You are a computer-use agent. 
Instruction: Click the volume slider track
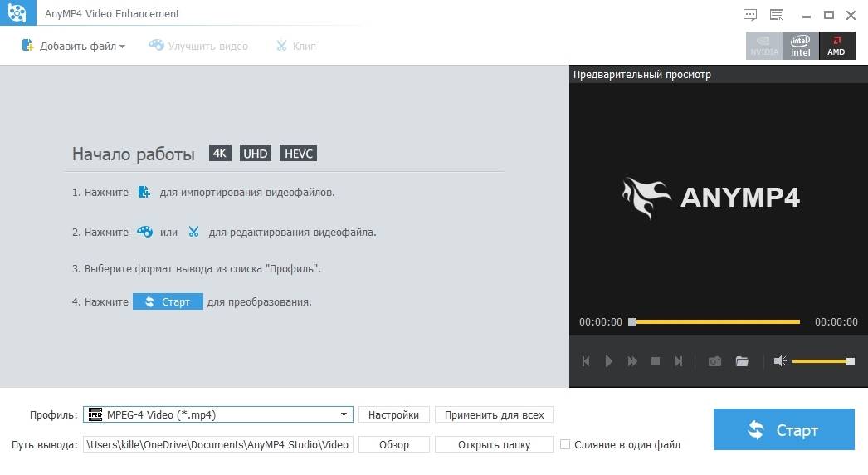point(820,361)
